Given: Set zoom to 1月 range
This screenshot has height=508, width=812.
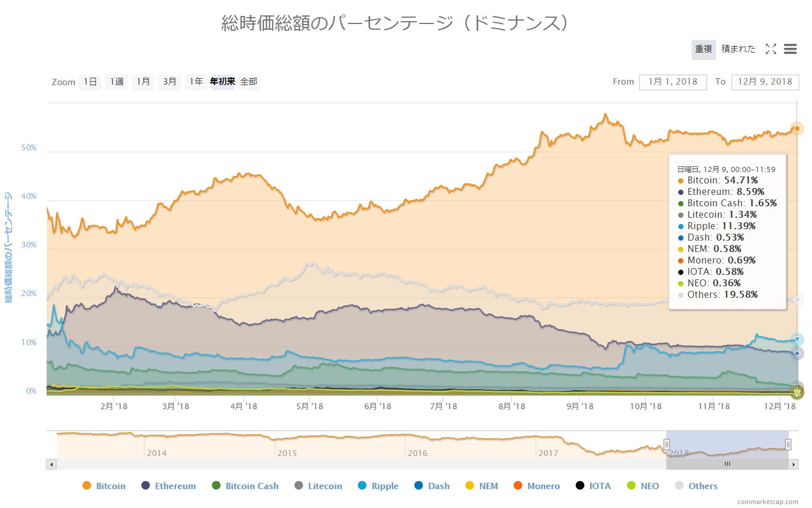Looking at the screenshot, I should [143, 82].
